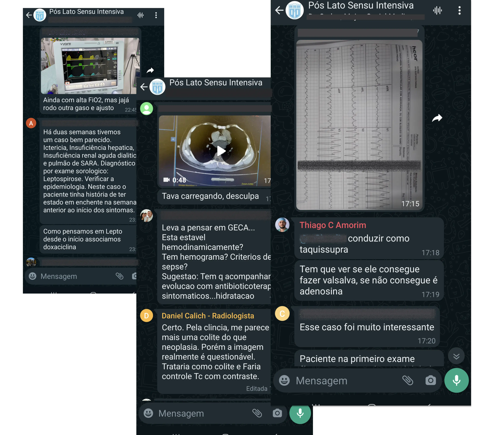Play the CT scan video

click(x=221, y=151)
